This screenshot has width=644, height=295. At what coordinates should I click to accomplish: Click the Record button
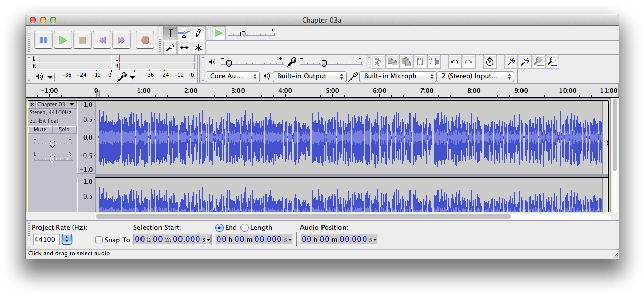pos(145,40)
